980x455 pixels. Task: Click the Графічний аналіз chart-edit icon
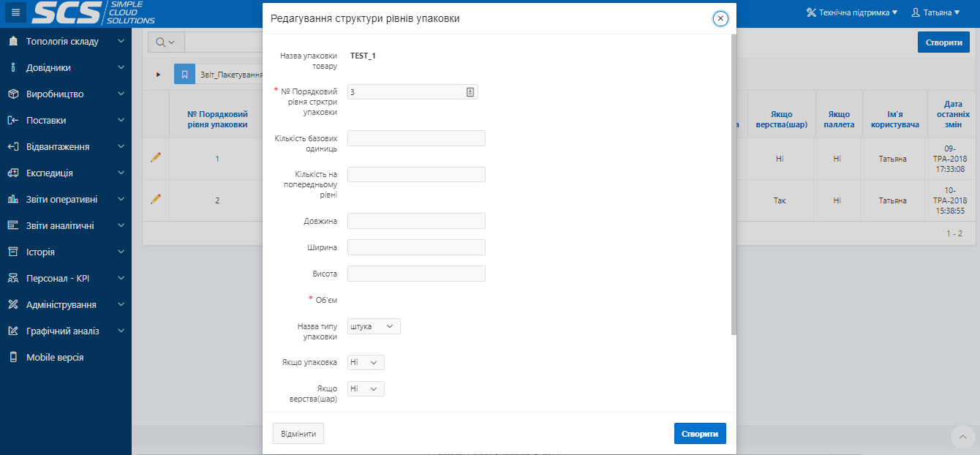(x=13, y=331)
